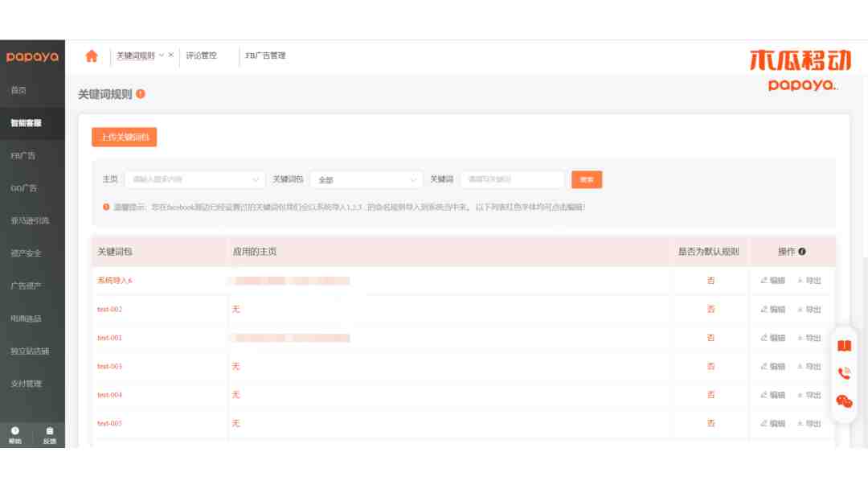The width and height of the screenshot is (868, 489).
Task: Open the 主页 page dropdown
Action: (195, 179)
